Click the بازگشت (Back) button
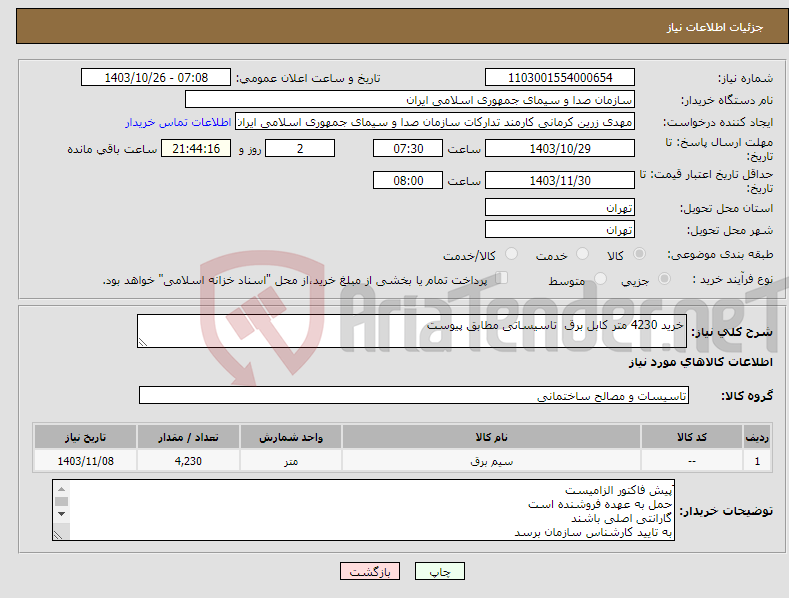The height and width of the screenshot is (598, 789). coord(370,571)
